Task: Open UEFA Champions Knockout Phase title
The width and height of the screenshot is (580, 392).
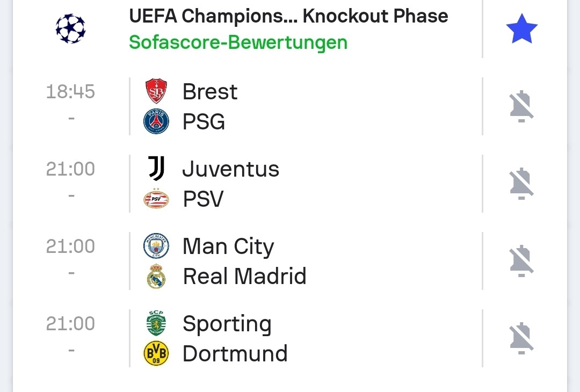Action: coord(288,16)
